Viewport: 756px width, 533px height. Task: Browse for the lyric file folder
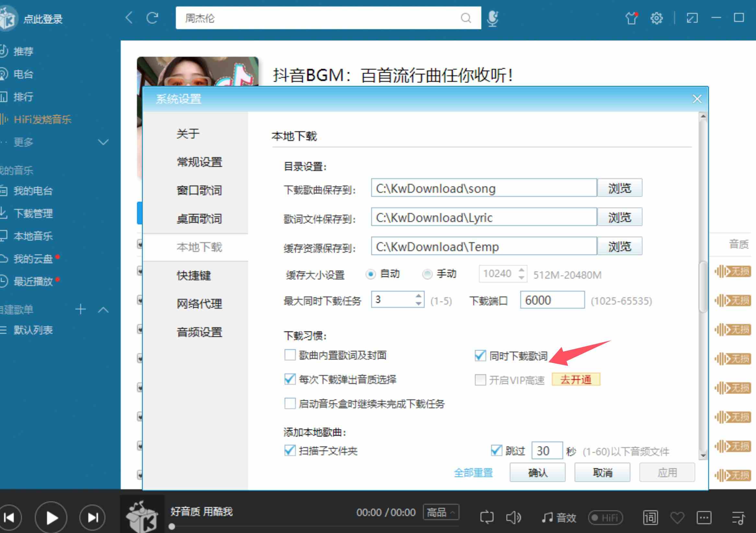coord(620,217)
